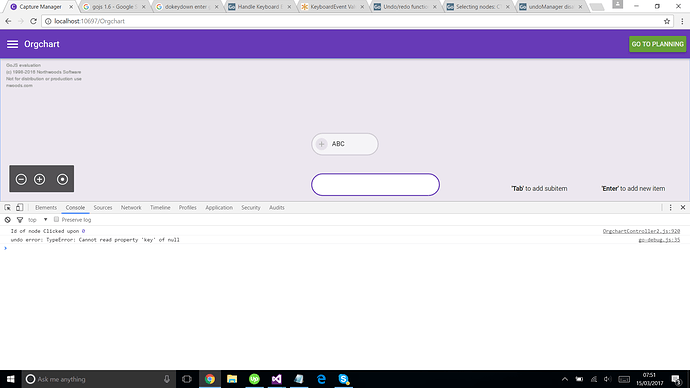Image resolution: width=690 pixels, height=388 pixels.
Task: Click the center-view target icon
Action: pos(62,179)
